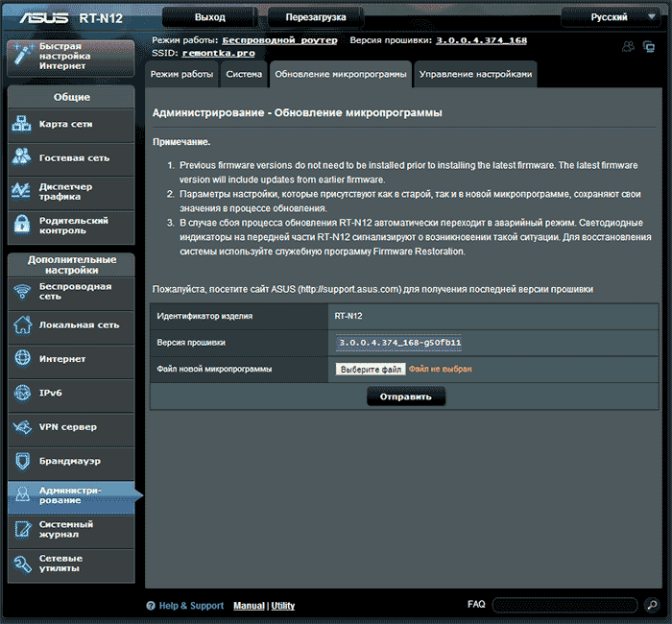The height and width of the screenshot is (624, 672).
Task: Open the Manual link in footer
Action: 249,606
